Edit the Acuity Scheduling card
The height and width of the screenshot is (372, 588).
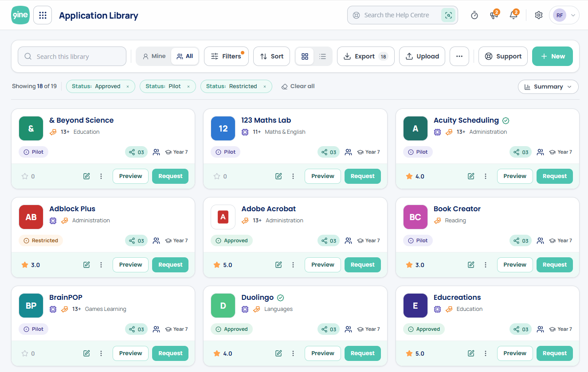(471, 176)
